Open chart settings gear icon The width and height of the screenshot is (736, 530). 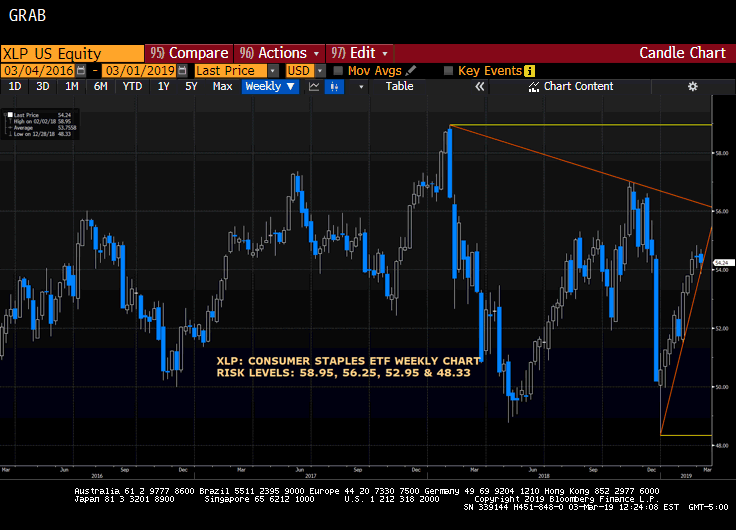[693, 86]
